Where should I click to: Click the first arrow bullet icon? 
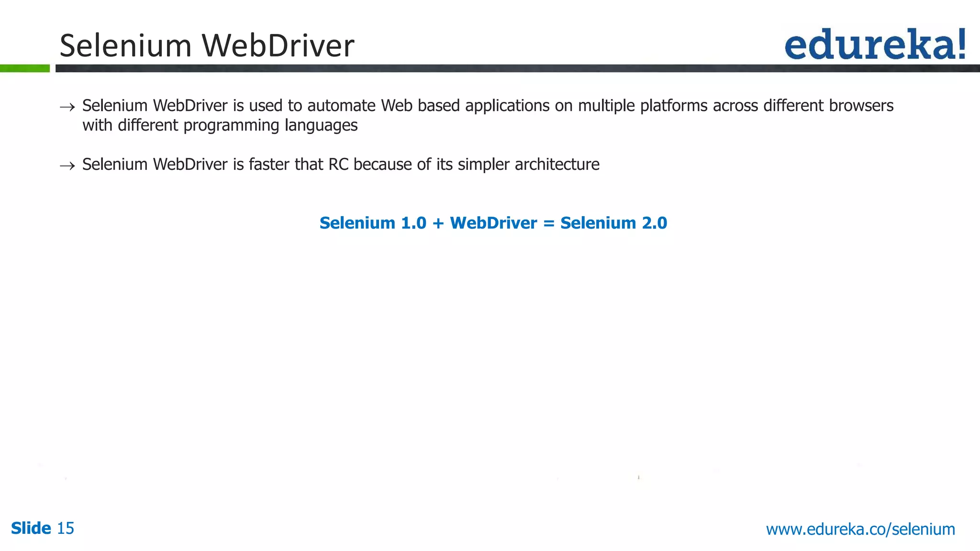tap(67, 107)
